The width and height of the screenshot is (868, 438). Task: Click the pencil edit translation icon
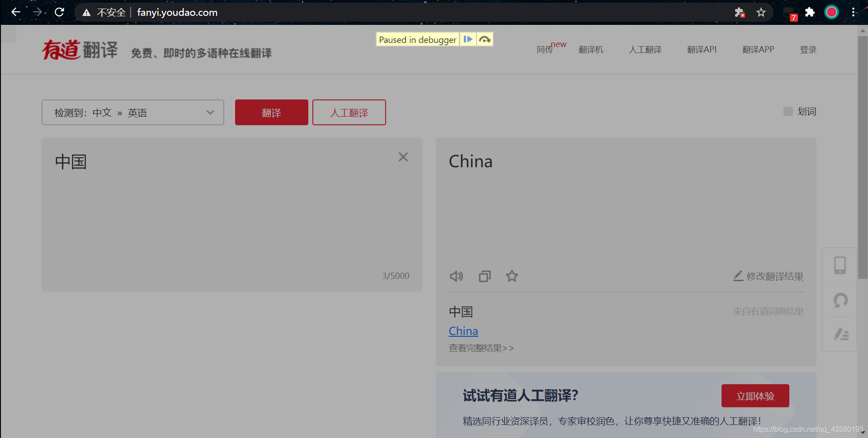point(738,276)
